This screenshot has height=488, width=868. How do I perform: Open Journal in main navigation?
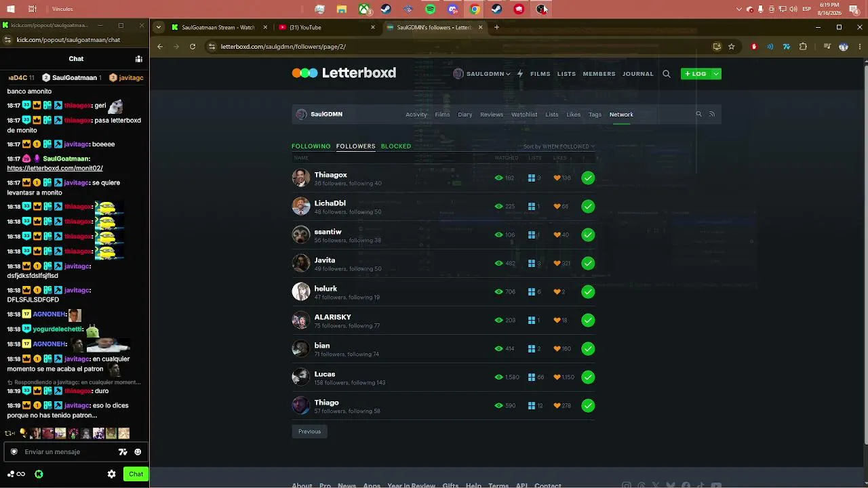(x=638, y=74)
